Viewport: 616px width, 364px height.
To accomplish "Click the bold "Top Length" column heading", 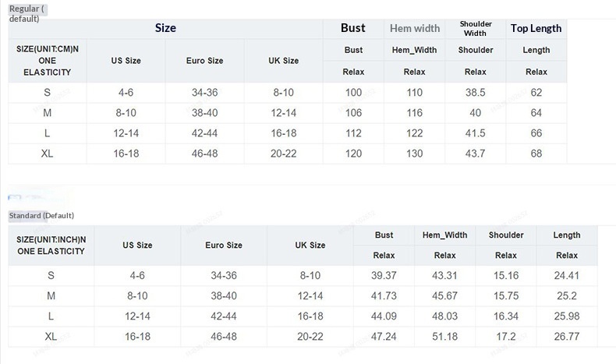I will coord(536,29).
